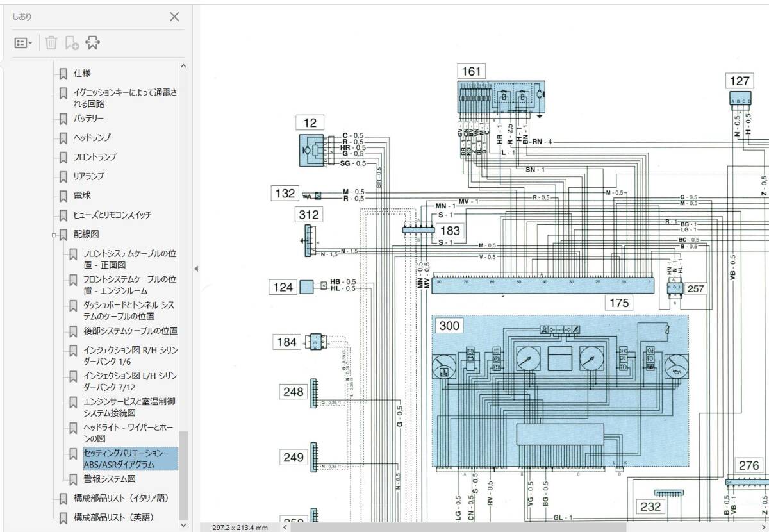The width and height of the screenshot is (769, 532).
Task: Go to ダッシュボードとトンネル システムのケーブルの位置
Action: (129, 311)
